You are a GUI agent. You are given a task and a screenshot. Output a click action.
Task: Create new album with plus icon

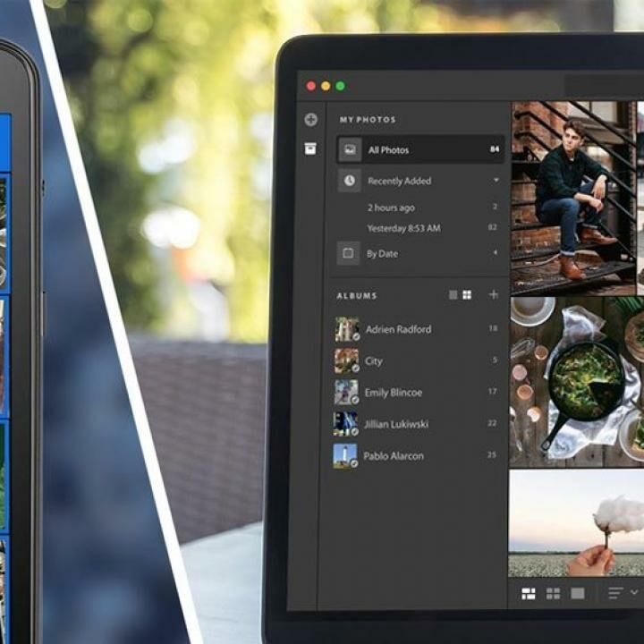click(x=493, y=294)
